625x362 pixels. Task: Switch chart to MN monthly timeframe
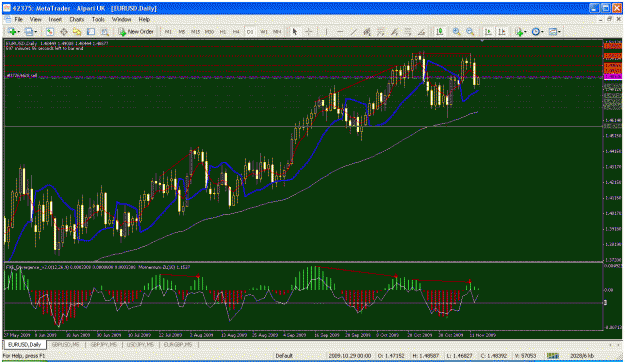pyautogui.click(x=277, y=31)
